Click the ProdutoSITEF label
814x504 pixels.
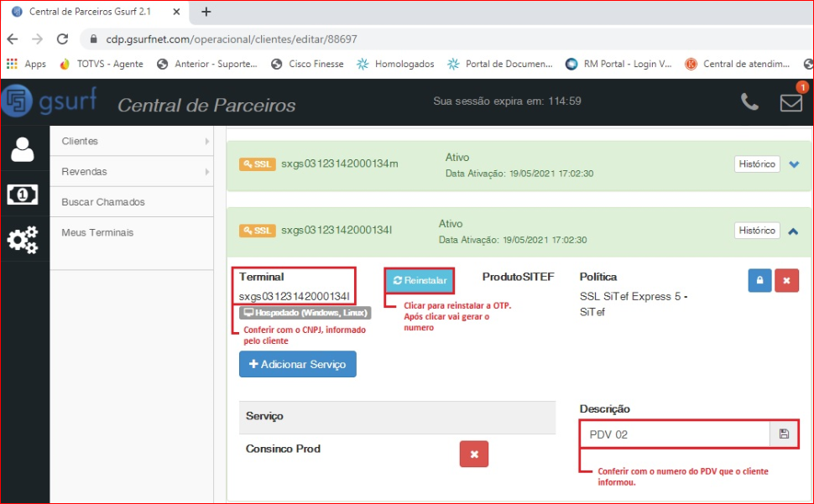coord(518,277)
